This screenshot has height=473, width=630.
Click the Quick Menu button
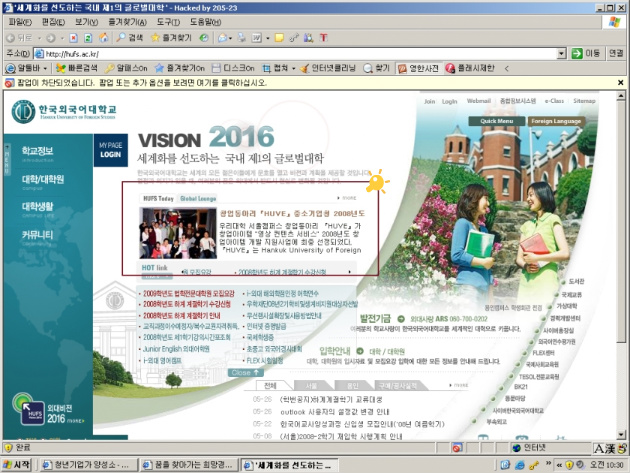[x=497, y=121]
